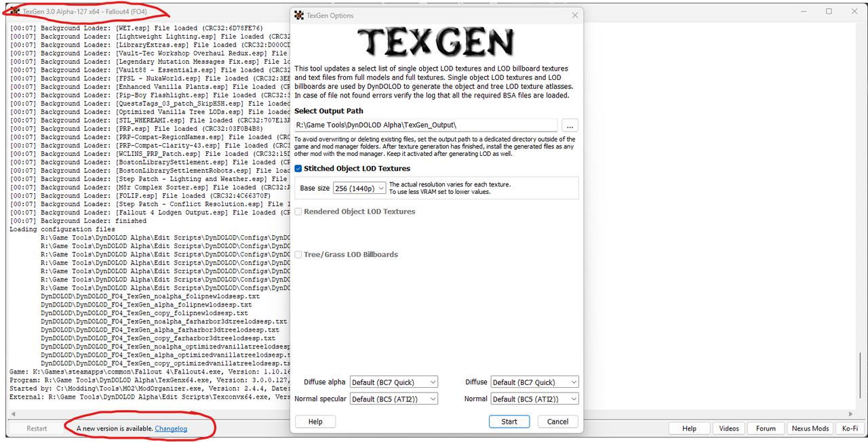Click log line 'DynDOLOD_FO4_TexGen_noalpha_folipnewlodsesp.txt'
This screenshot has height=442, width=868.
coord(150,296)
